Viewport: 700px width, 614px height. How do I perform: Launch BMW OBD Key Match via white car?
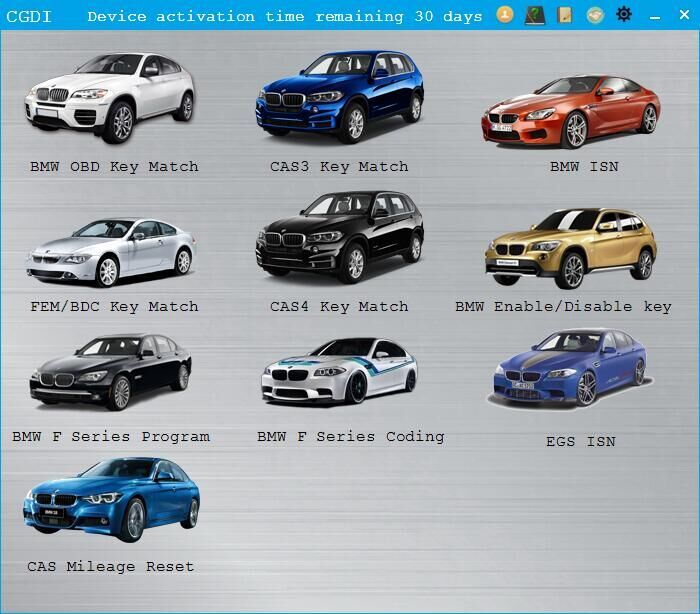pyautogui.click(x=110, y=98)
